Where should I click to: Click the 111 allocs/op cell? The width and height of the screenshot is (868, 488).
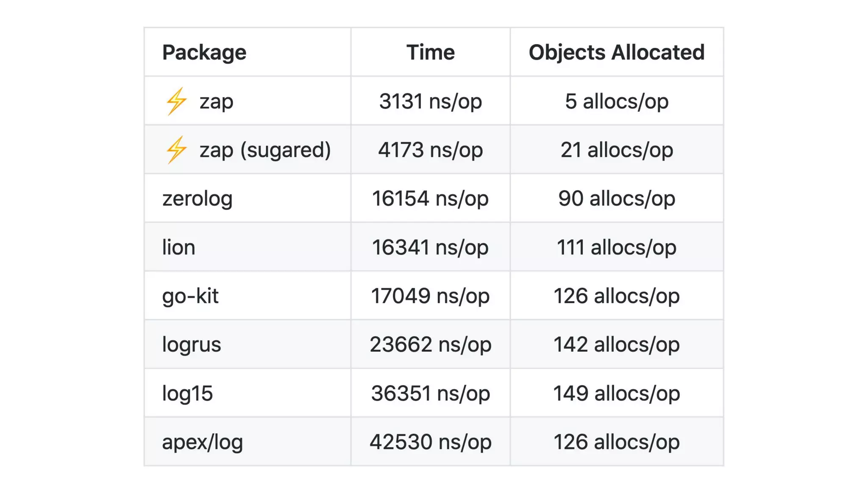(x=616, y=247)
